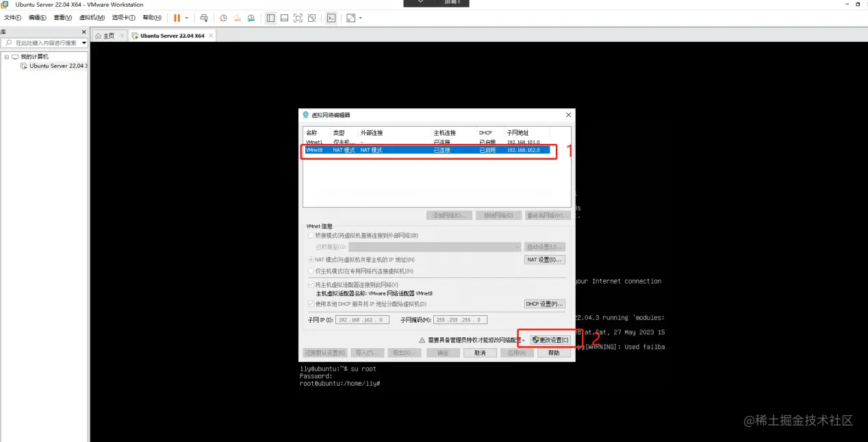Revert the VM to its snapshot
This screenshot has width=868, height=442.
point(237,18)
